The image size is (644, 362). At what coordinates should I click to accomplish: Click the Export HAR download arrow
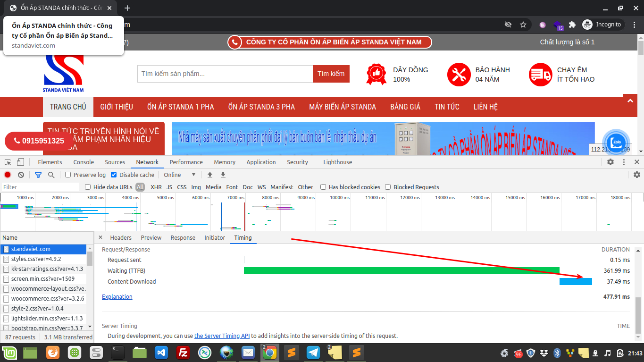[223, 175]
